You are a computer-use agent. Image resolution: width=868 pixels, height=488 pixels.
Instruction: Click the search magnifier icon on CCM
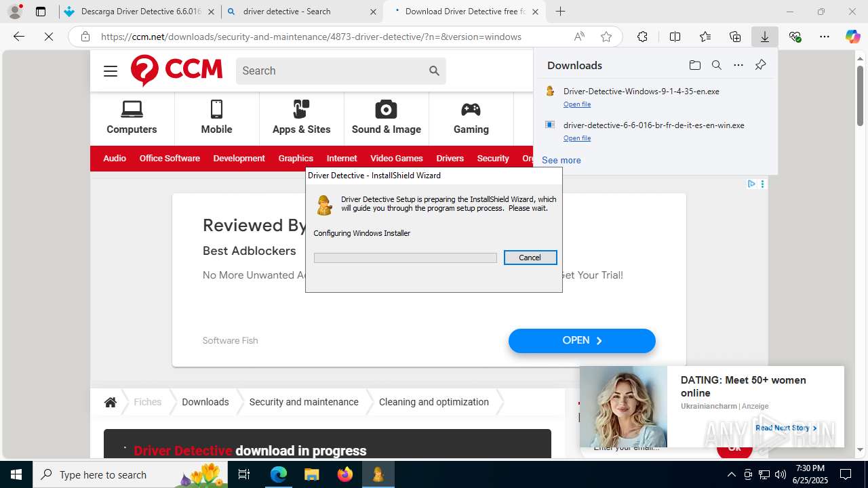click(x=434, y=70)
